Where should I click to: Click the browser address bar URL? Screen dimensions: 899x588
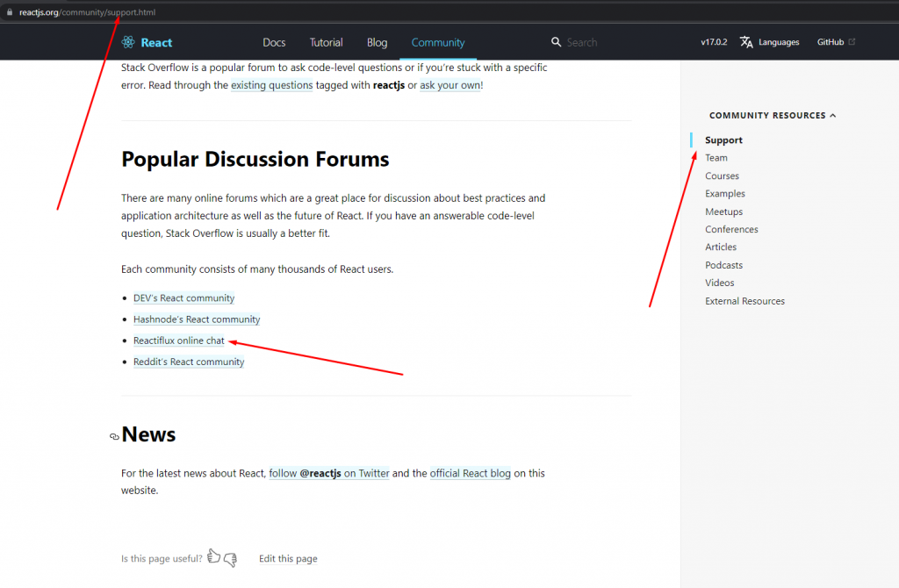point(87,12)
